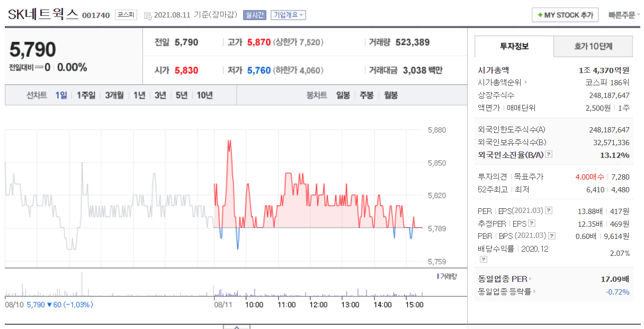Image resolution: width=644 pixels, height=329 pixels.
Task: Click the 실시간 badge button
Action: [x=255, y=15]
